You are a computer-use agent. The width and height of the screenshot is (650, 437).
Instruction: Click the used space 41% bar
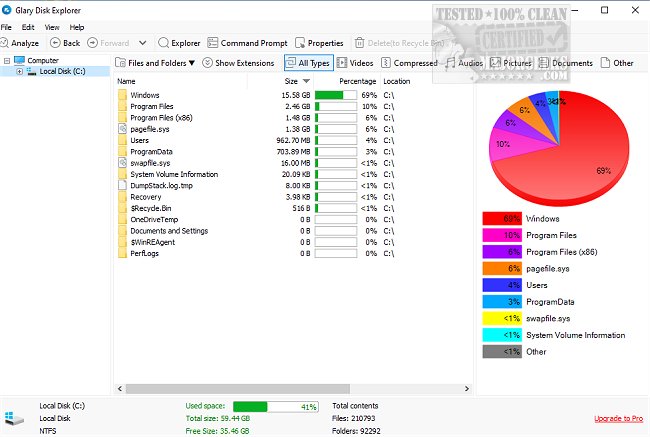(276, 407)
